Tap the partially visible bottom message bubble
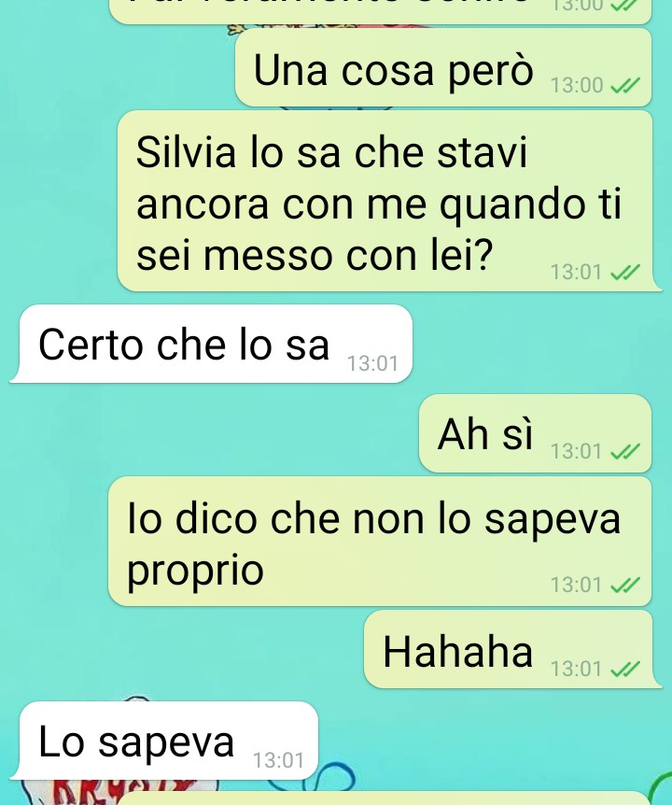Image resolution: width=672 pixels, height=805 pixels. [385, 798]
